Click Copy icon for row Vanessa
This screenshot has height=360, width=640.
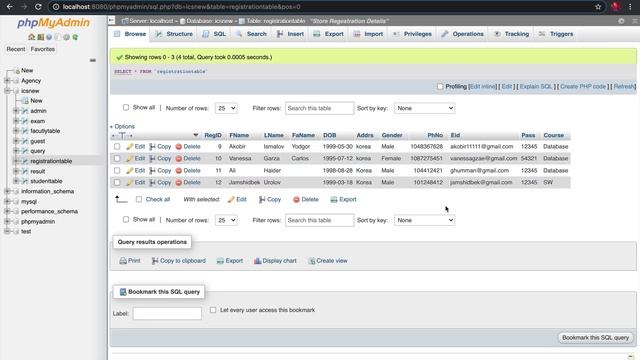pyautogui.click(x=152, y=158)
